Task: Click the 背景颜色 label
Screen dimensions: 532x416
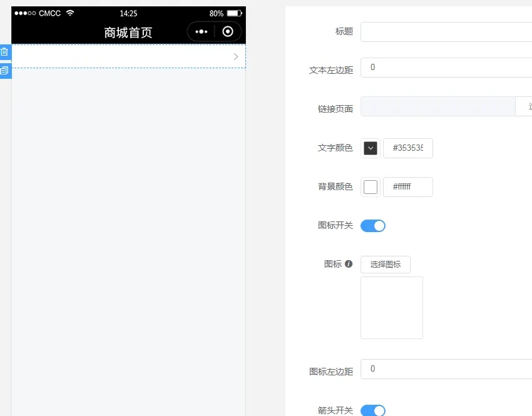Action: pyautogui.click(x=335, y=186)
